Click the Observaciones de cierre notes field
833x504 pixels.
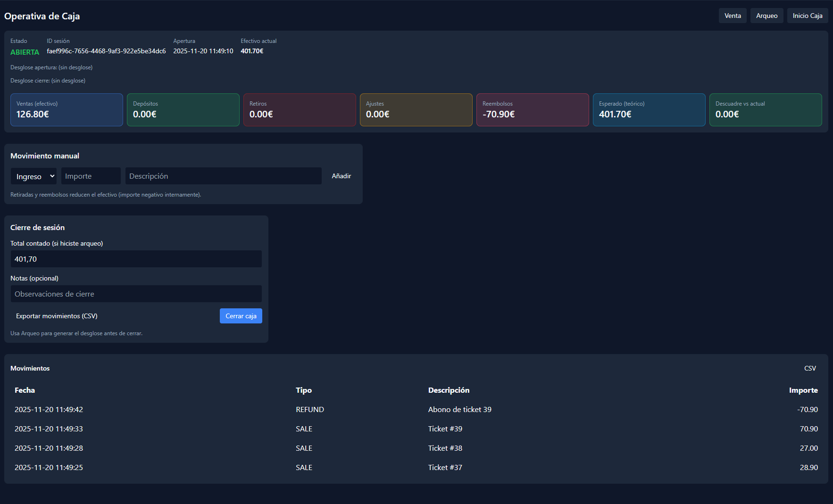coord(136,294)
